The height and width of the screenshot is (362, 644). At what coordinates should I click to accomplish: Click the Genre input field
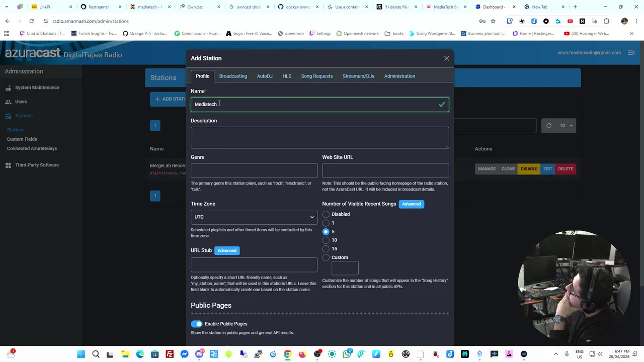click(x=254, y=170)
